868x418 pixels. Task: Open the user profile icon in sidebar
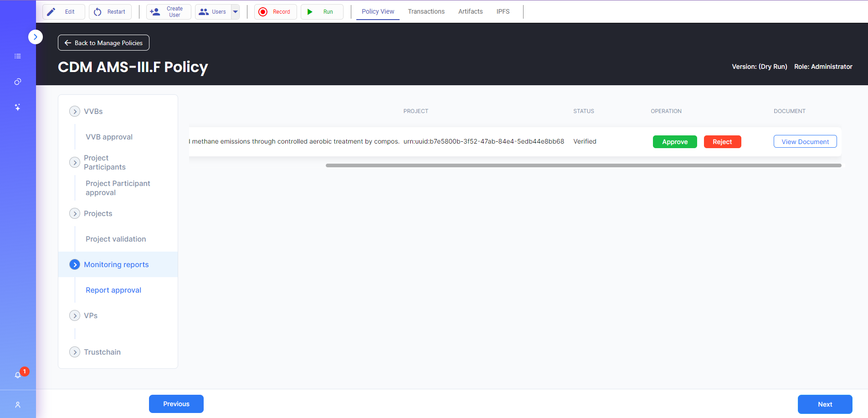(18, 405)
